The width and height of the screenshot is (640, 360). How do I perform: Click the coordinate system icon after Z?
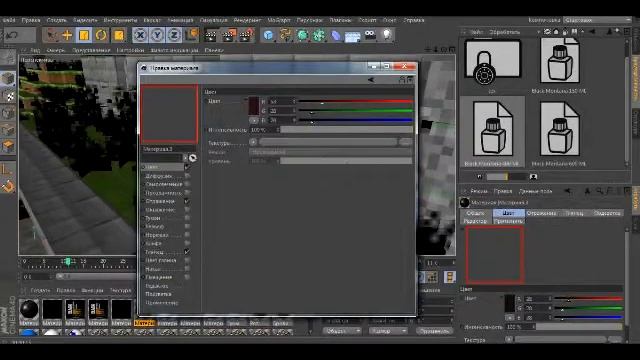coord(191,36)
